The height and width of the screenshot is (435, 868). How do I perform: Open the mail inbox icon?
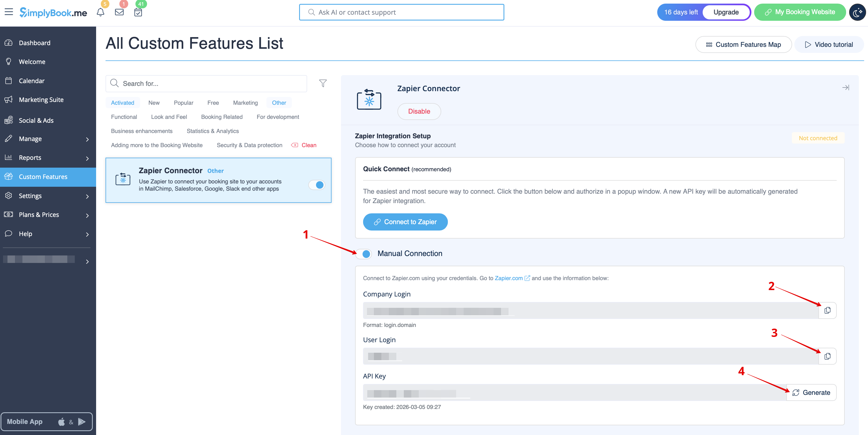[119, 12]
